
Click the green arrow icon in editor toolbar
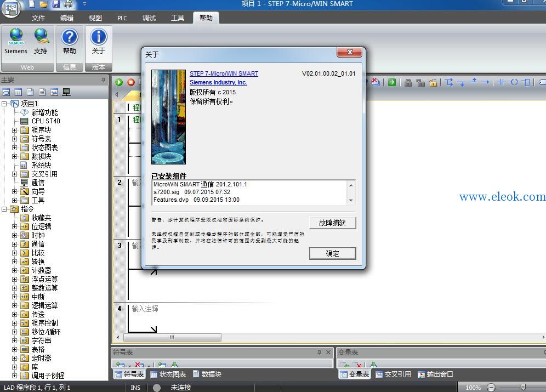[392, 82]
